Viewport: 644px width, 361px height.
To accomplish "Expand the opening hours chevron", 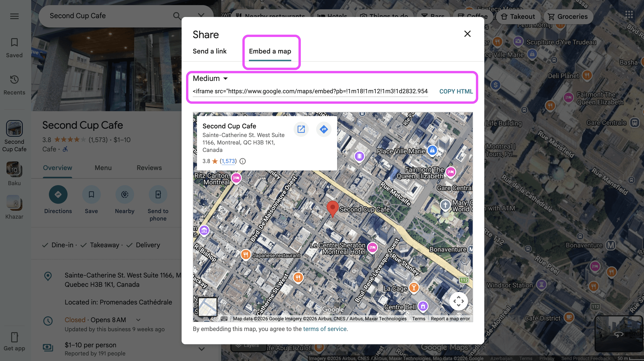I will pos(138,320).
